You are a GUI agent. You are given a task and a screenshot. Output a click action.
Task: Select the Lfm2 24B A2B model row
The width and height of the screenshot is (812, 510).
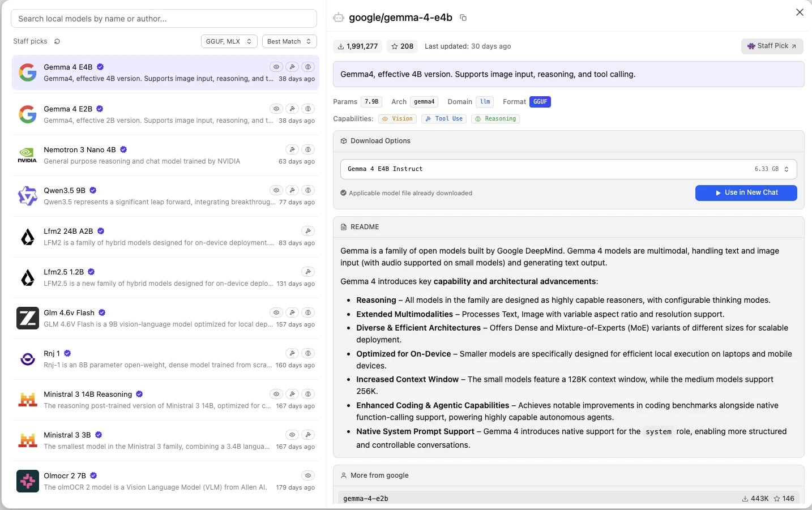165,237
